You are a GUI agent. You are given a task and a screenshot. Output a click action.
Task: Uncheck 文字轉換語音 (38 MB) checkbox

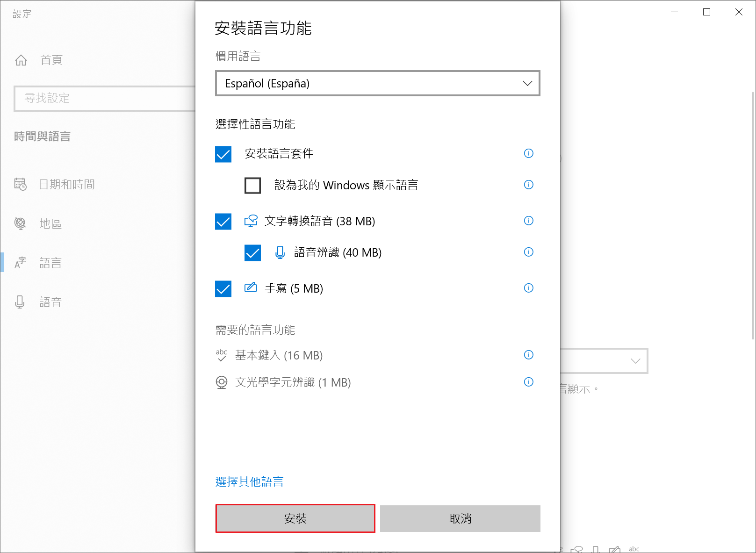click(223, 221)
